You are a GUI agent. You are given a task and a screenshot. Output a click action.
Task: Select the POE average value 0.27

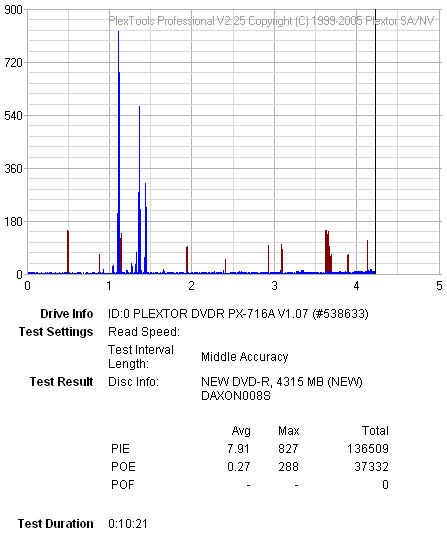point(238,467)
